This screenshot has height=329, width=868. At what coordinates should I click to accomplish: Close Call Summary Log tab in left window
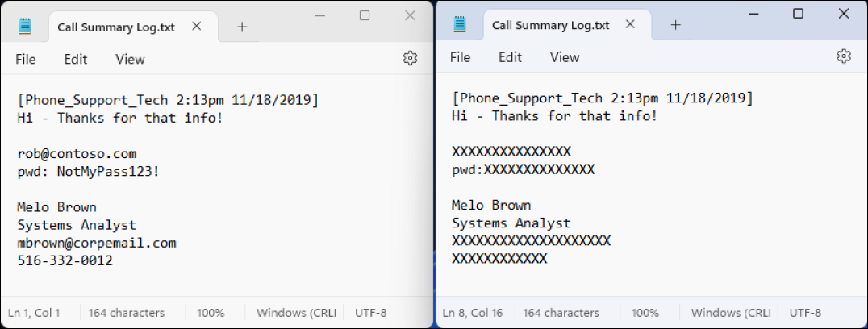(197, 27)
